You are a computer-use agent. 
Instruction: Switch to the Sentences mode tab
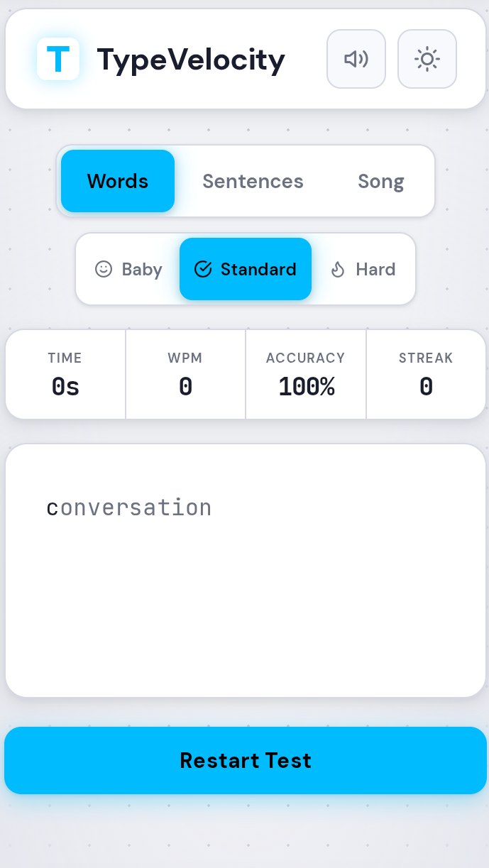(253, 181)
